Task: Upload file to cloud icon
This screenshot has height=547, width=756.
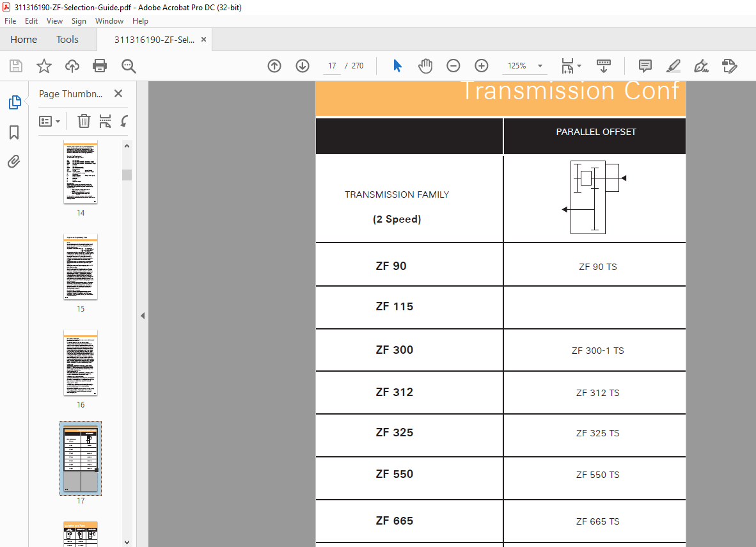Action: (72, 66)
